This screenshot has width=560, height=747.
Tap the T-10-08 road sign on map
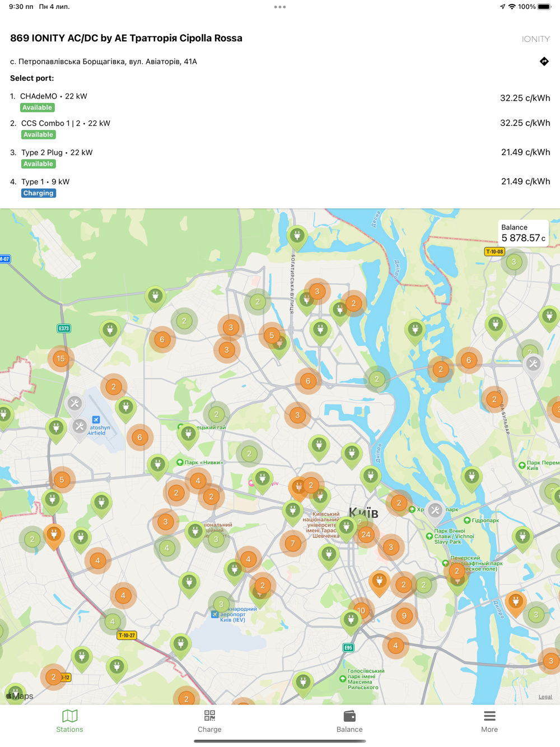pos(494,251)
